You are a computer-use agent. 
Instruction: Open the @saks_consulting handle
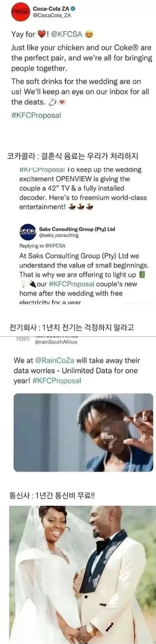tap(59, 235)
